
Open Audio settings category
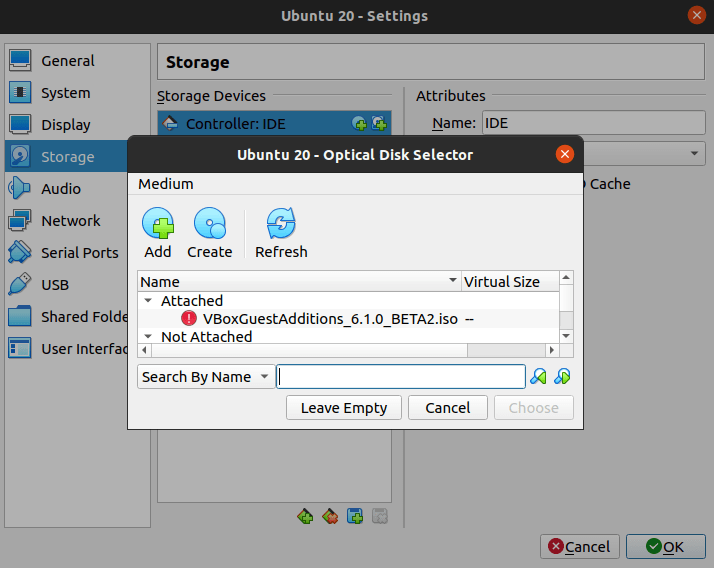point(67,189)
